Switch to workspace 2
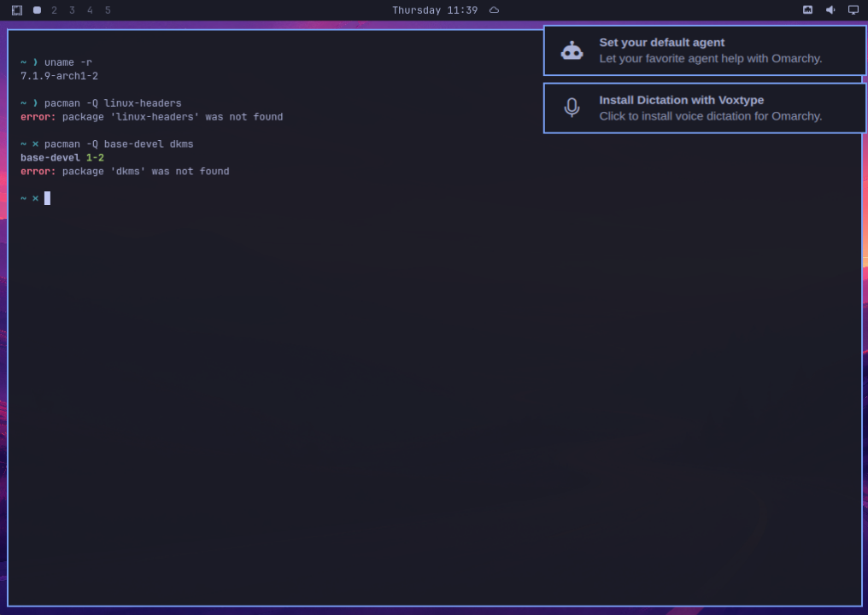The width and height of the screenshot is (868, 615). 55,10
